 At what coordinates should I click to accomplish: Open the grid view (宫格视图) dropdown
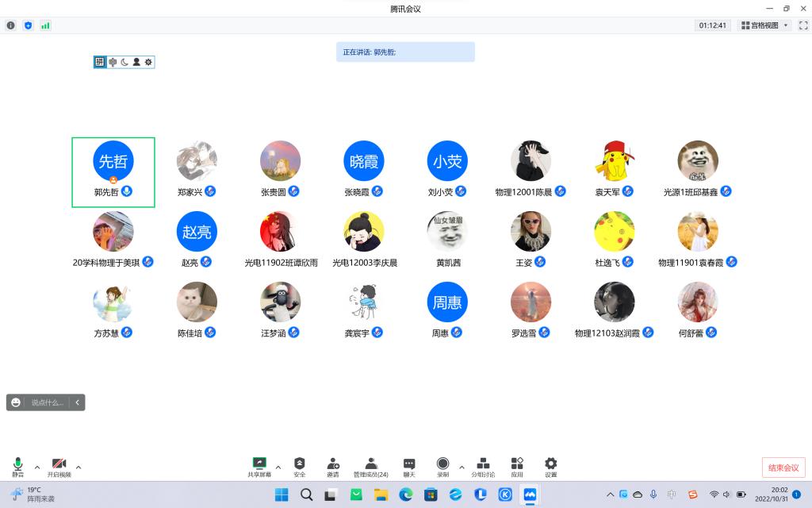(764, 25)
